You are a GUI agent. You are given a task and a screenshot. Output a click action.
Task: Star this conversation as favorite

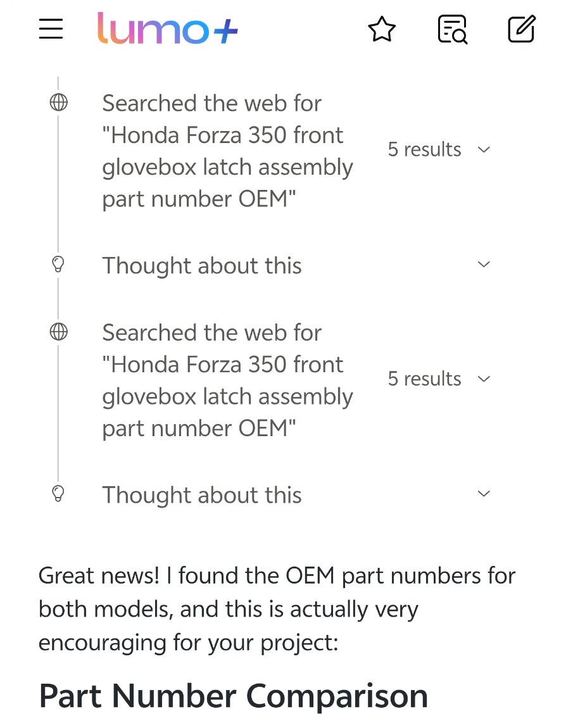(382, 30)
